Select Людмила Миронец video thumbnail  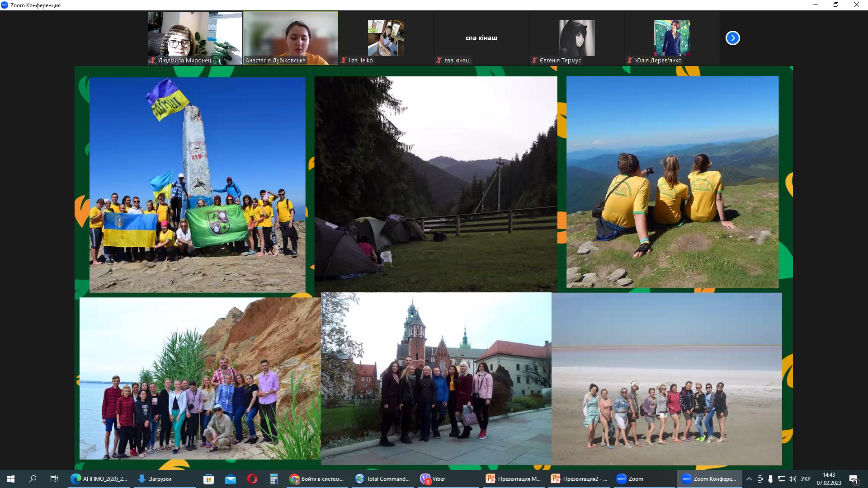(x=195, y=38)
